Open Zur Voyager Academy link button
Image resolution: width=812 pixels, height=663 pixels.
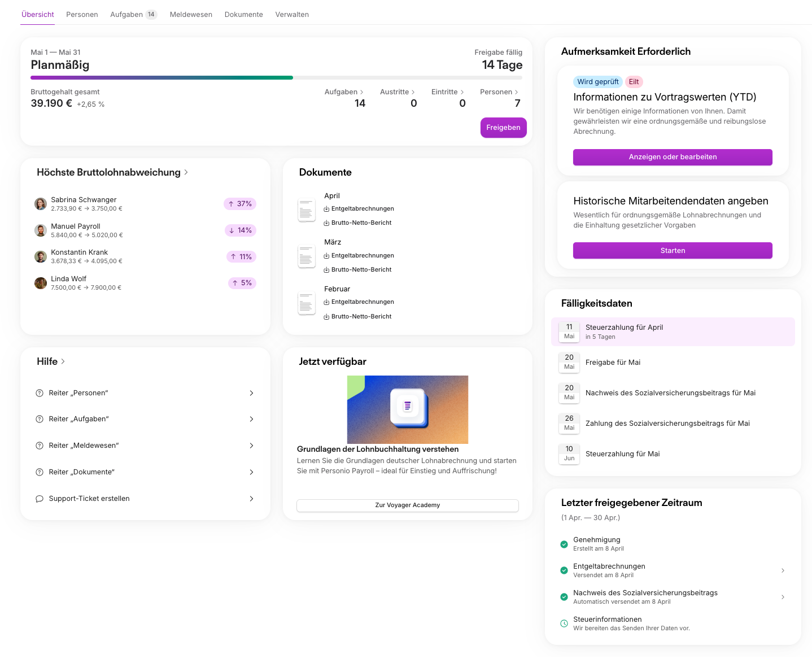coord(408,505)
